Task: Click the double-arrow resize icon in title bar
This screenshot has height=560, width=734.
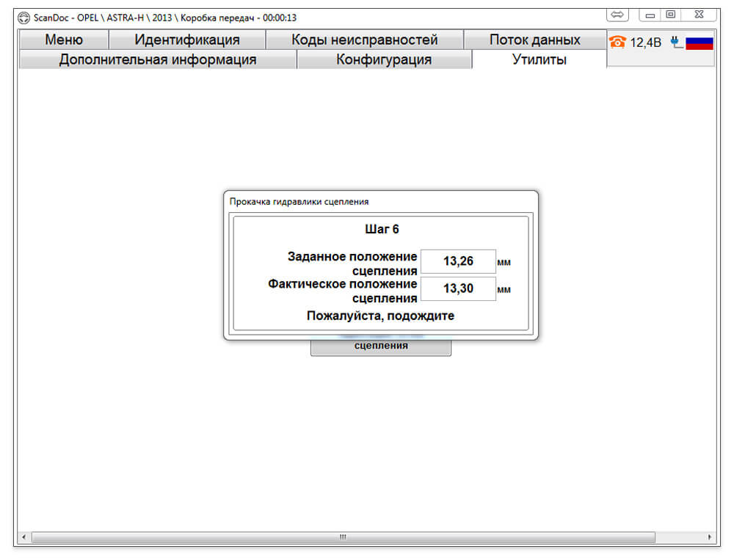Action: click(617, 15)
